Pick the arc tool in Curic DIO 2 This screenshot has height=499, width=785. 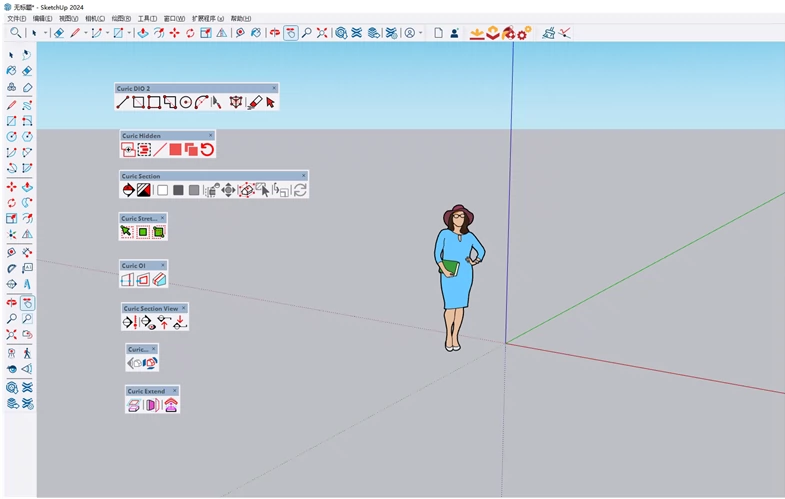click(x=201, y=102)
